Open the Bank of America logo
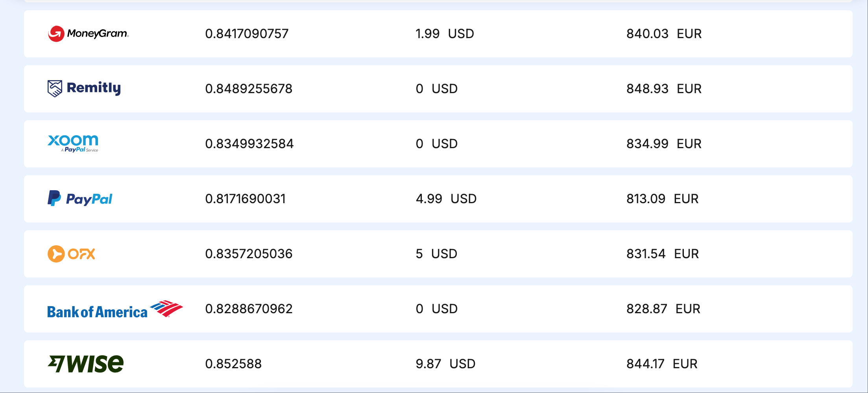Image resolution: width=868 pixels, height=393 pixels. [x=115, y=309]
